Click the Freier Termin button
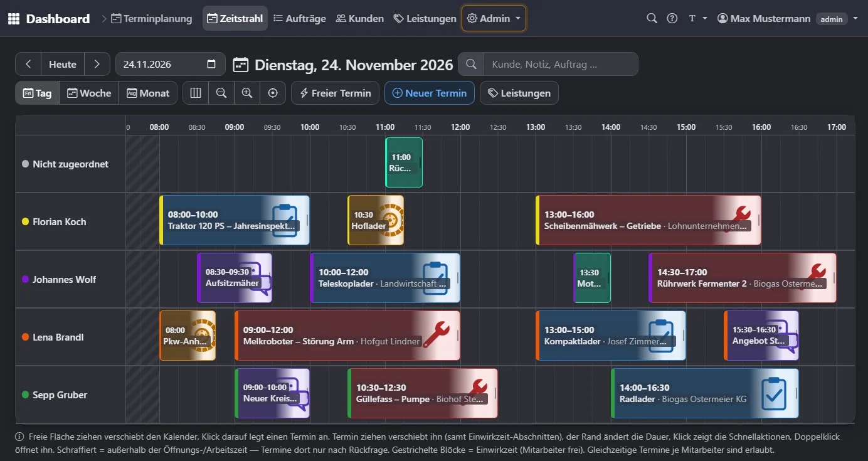 pyautogui.click(x=335, y=93)
